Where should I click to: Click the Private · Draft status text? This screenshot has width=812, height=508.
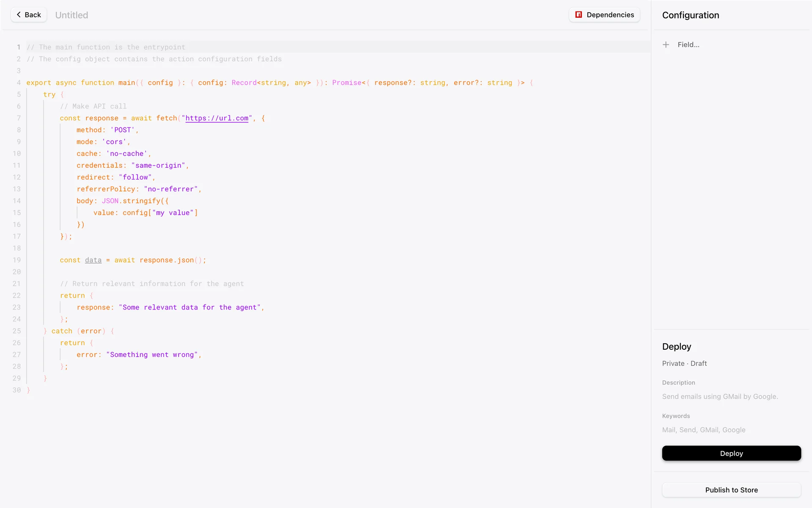click(x=684, y=364)
